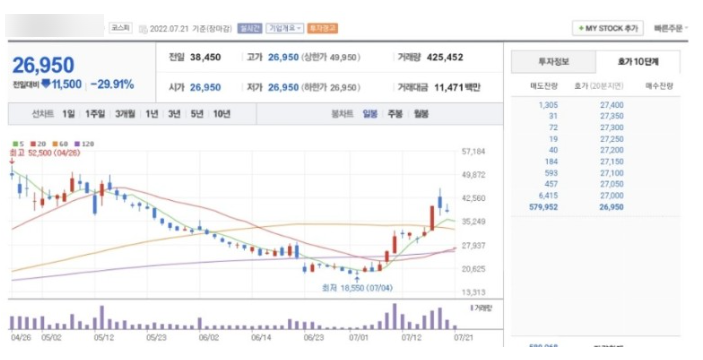This screenshot has width=703, height=360.
Task: Click the purple 120-day moving average swatch
Action: 77,144
